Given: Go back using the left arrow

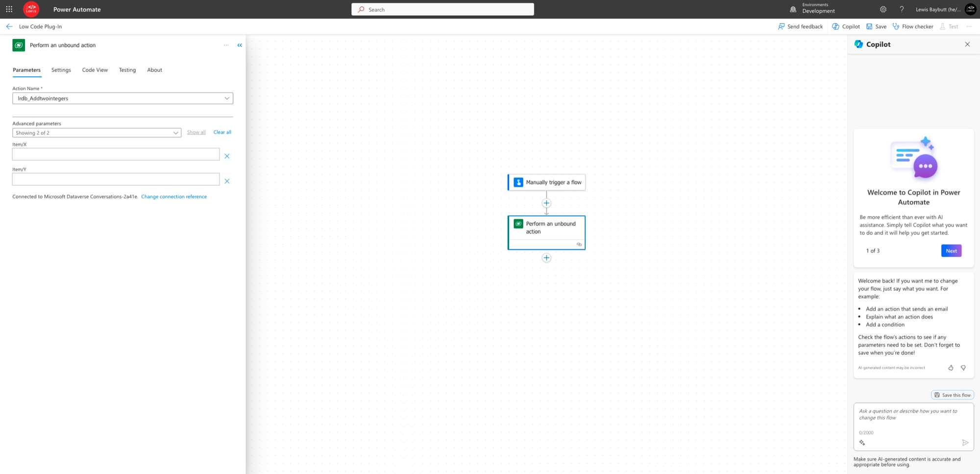Looking at the screenshot, I should click(x=9, y=26).
